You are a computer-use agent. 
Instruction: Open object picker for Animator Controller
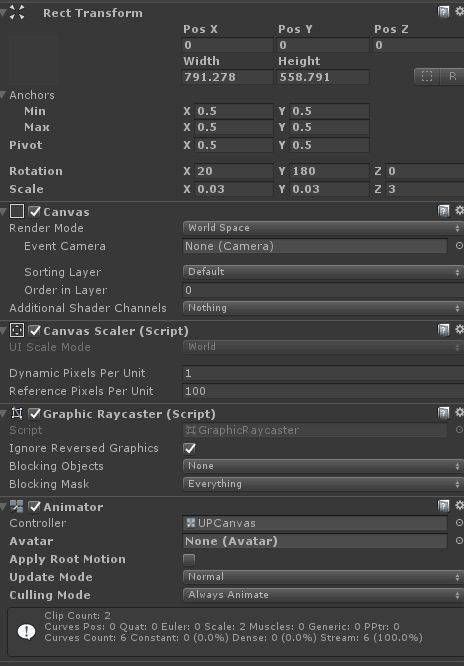point(459,522)
